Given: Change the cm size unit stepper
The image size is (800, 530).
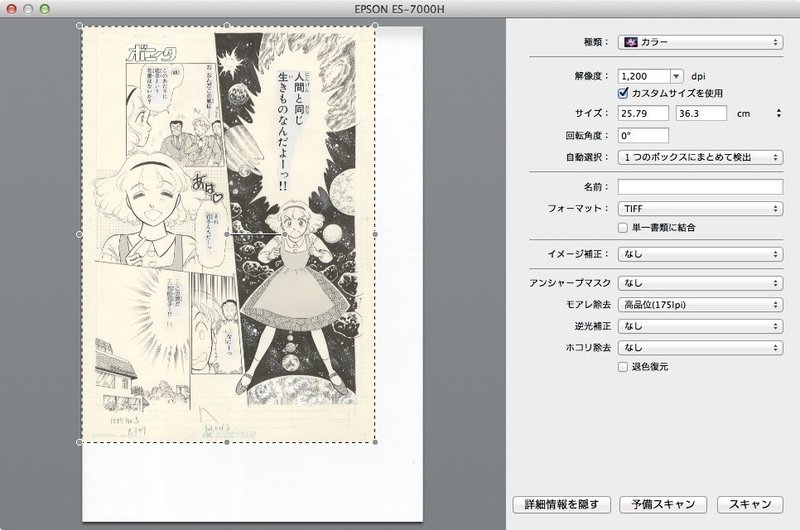Looking at the screenshot, I should point(779,113).
